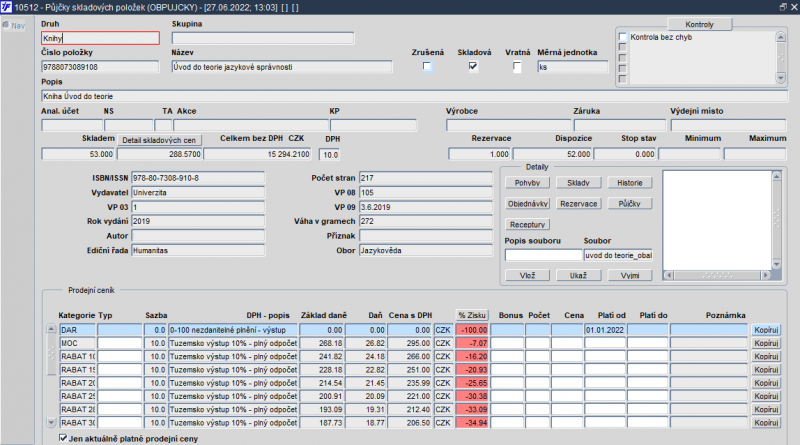Click the Popis souboru input field
Image resolution: width=800 pixels, height=445 pixels.
[x=543, y=255]
